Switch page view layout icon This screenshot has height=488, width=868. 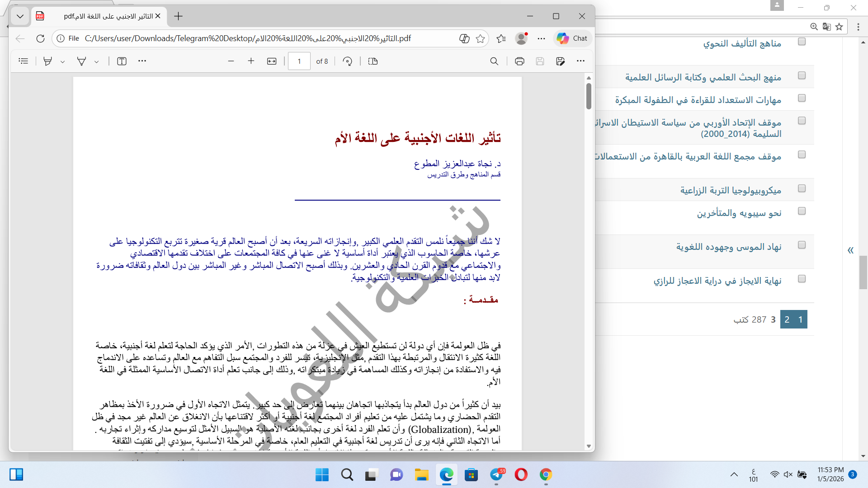tap(373, 61)
